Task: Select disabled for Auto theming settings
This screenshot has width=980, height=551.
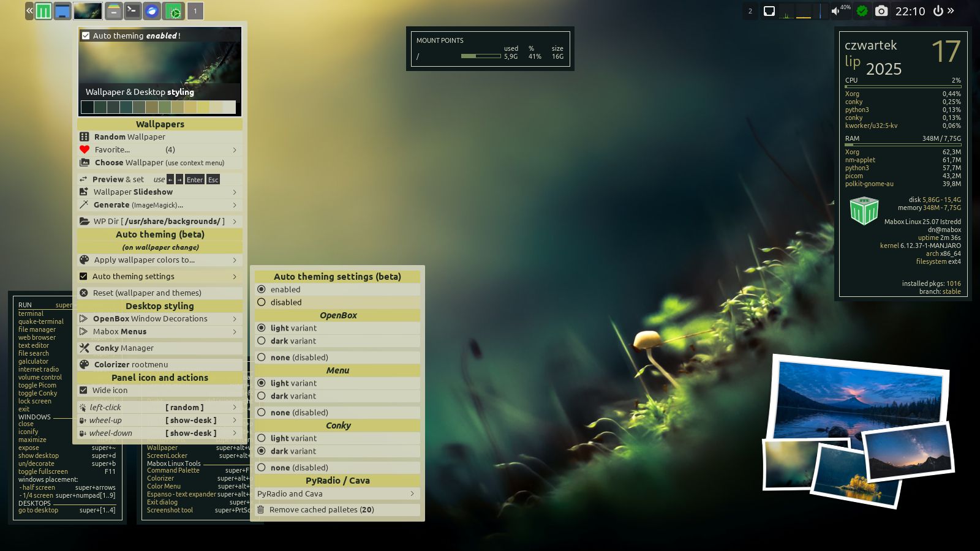Action: pos(262,302)
